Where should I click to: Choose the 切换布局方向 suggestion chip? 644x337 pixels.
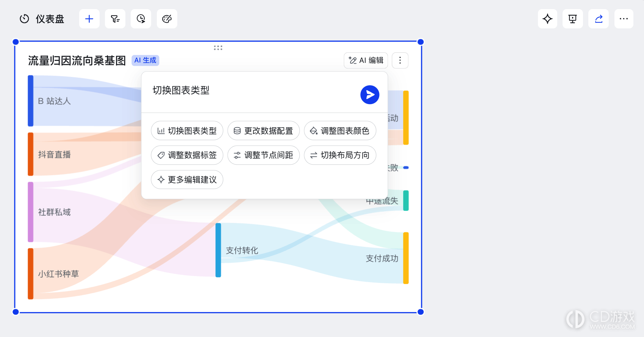coord(340,155)
